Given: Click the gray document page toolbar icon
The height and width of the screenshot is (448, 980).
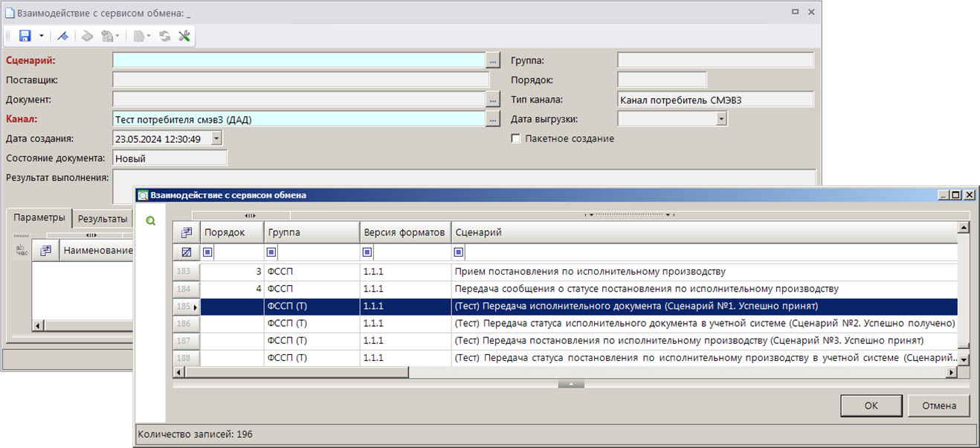Looking at the screenshot, I should pos(141,36).
